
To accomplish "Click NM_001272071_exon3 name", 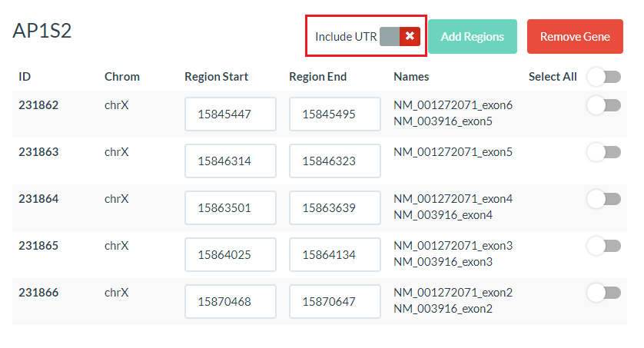I will click(x=453, y=246).
